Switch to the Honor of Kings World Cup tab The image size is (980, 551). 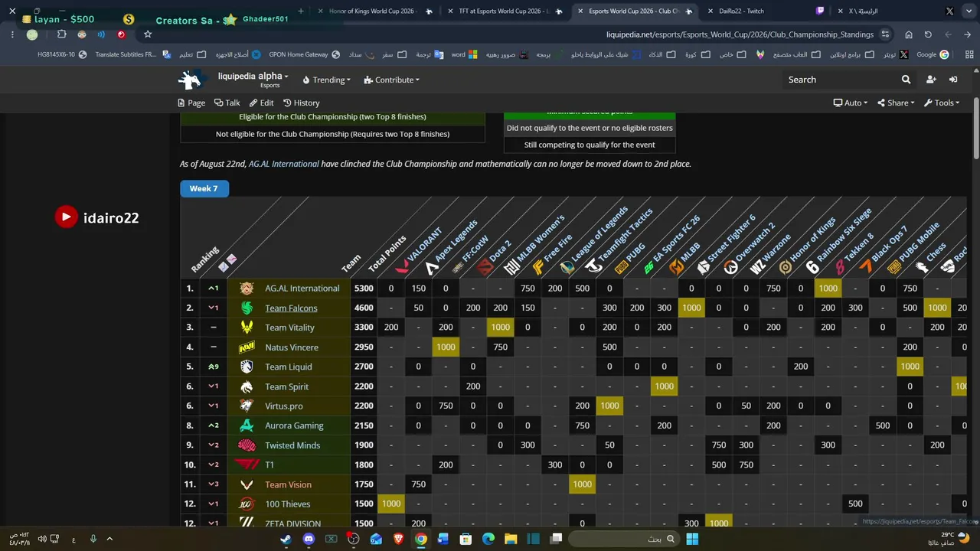click(372, 11)
